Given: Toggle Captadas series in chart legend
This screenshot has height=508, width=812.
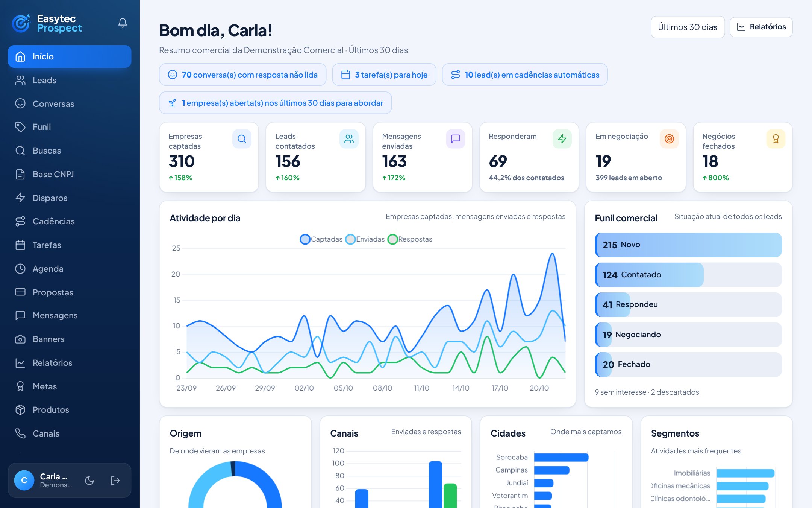Looking at the screenshot, I should coord(321,239).
